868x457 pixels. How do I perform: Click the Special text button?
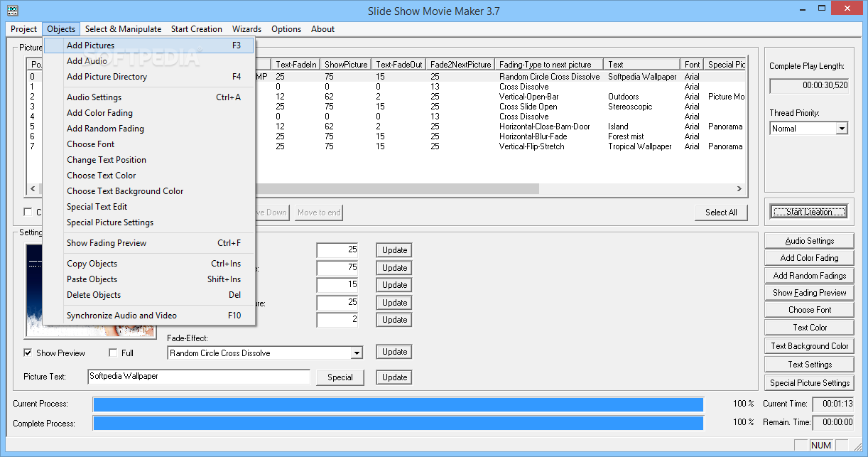point(340,377)
